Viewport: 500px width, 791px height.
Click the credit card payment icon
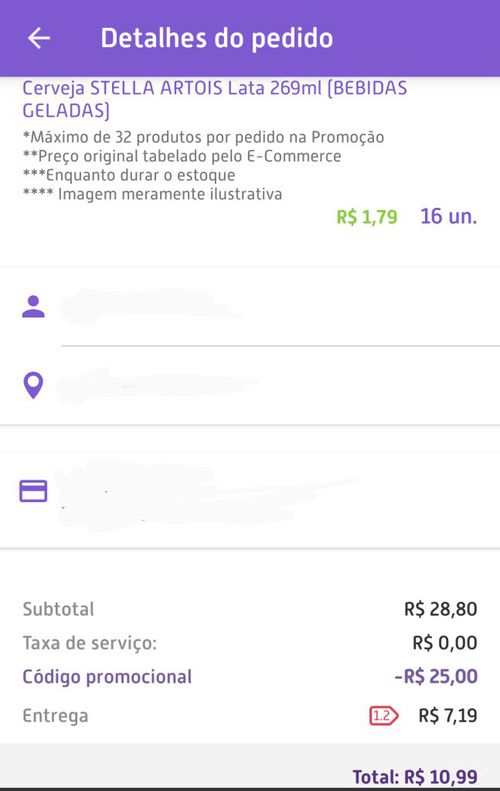[33, 491]
